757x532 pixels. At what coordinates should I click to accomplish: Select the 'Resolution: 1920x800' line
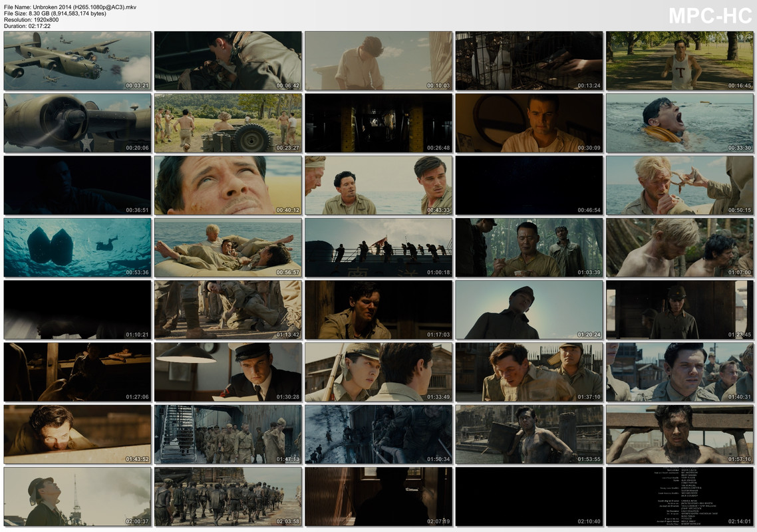click(31, 20)
